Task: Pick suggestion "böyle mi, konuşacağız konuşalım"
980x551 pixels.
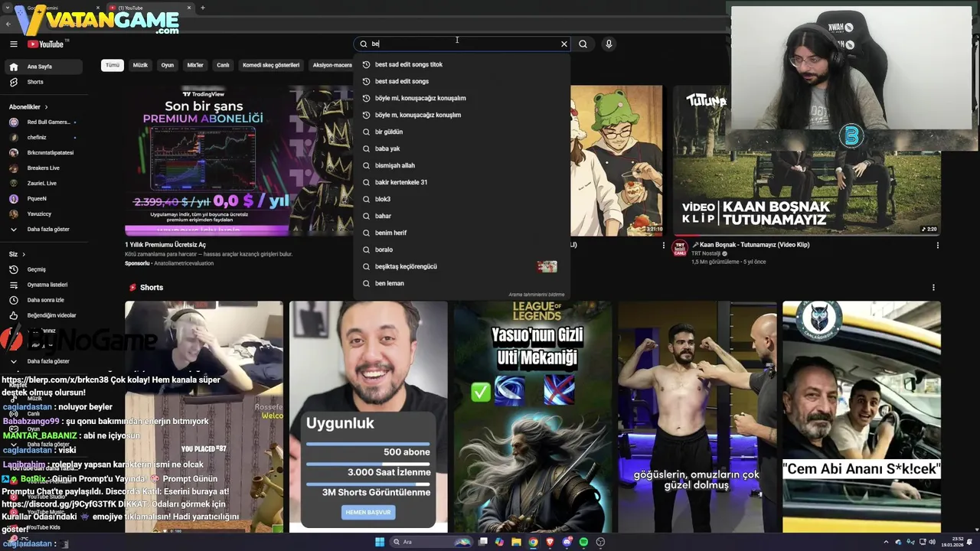Action: tap(462, 98)
